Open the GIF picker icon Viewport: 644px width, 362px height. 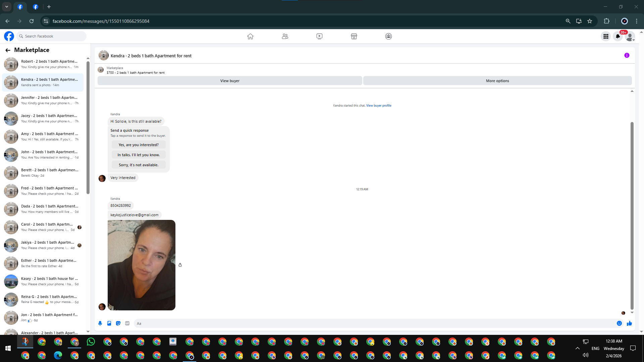click(127, 323)
